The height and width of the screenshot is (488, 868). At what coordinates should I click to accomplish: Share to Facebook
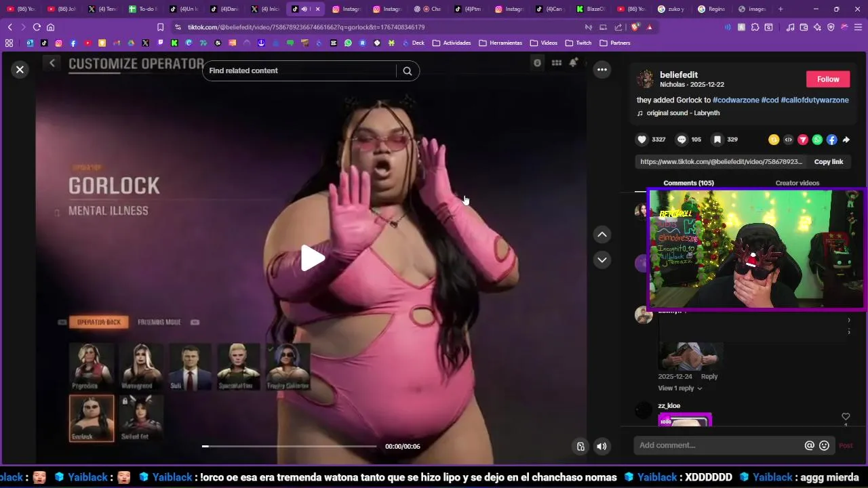(831, 140)
